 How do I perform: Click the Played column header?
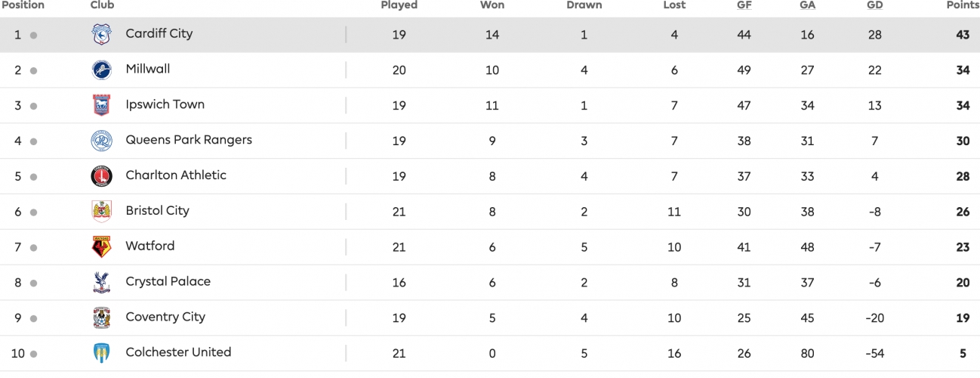[399, 5]
